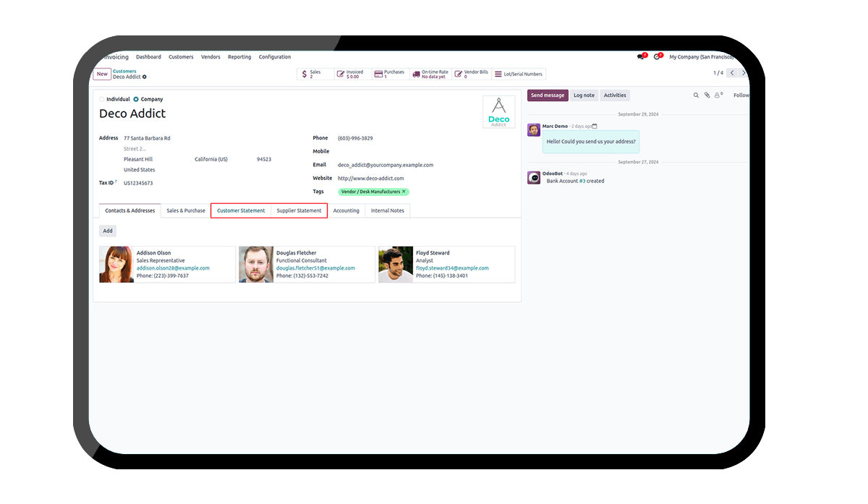868x504 pixels.
Task: Click the search icon in the chatter
Action: 697,95
